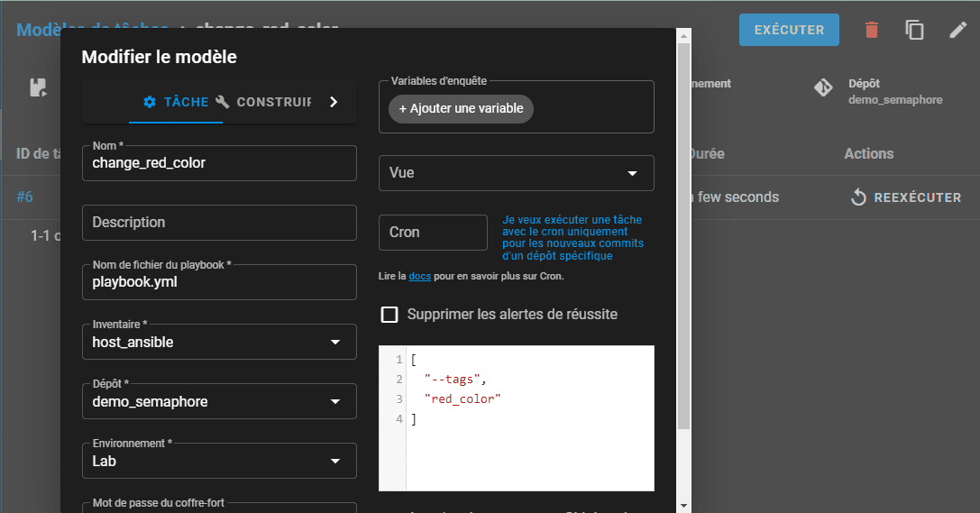The image size is (980, 513).
Task: Switch to the TÂCHE tab
Action: coord(176,102)
